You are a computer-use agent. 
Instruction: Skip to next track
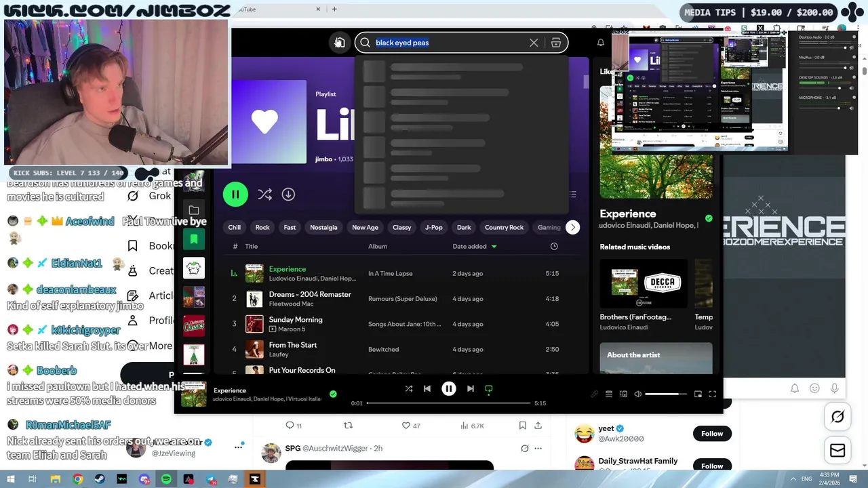(470, 389)
